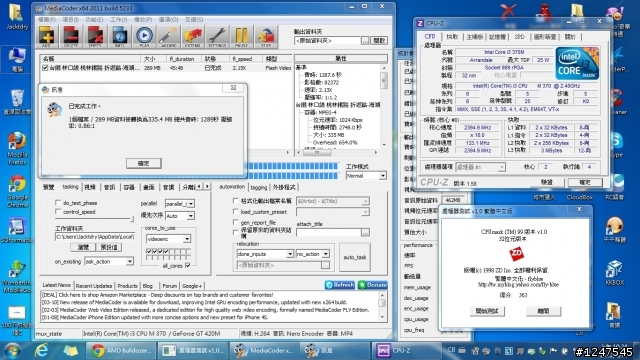
Task: Enable control_speed checkbox
Action: coord(58,212)
